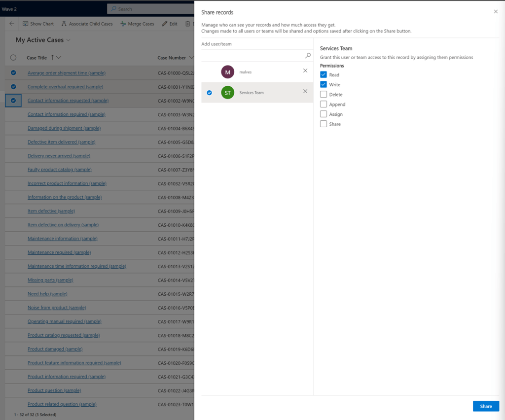Remove malves using the X icon
Image resolution: width=505 pixels, height=420 pixels.
pos(305,71)
